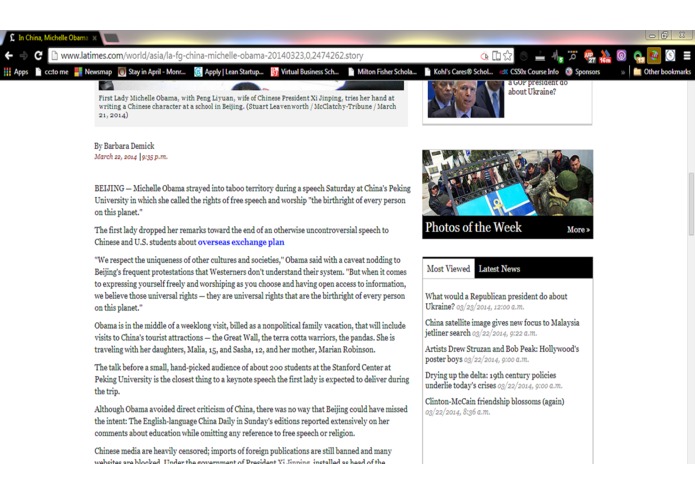The height and width of the screenshot is (494, 695).
Task: Open the Newsmap bookmark
Action: (x=93, y=72)
